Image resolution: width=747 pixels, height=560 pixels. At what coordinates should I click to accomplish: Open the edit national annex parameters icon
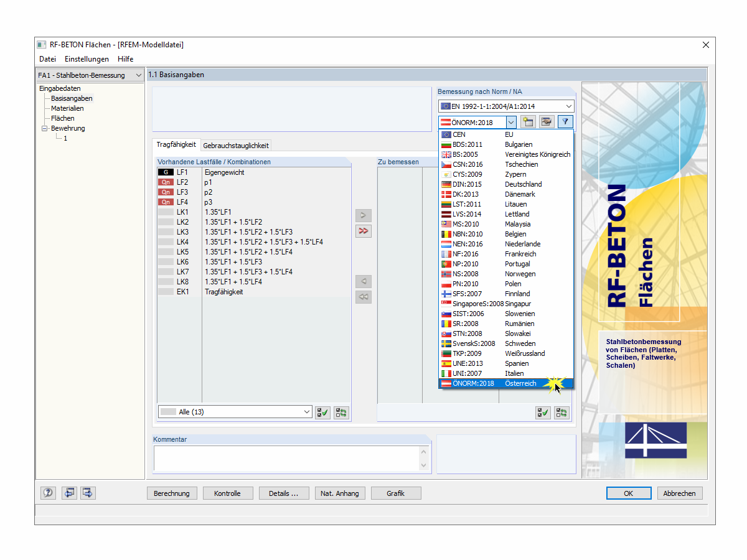(x=547, y=122)
